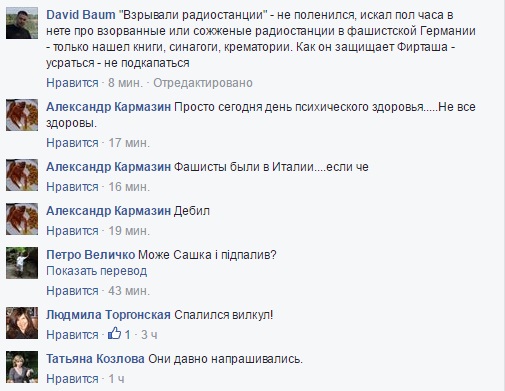
Task: Click Показать перевод under Петро Величко's comment
Action: coord(97,271)
